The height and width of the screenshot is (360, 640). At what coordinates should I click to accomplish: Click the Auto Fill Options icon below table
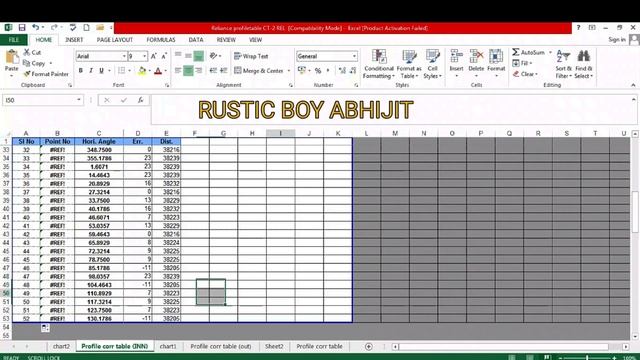tap(45, 327)
